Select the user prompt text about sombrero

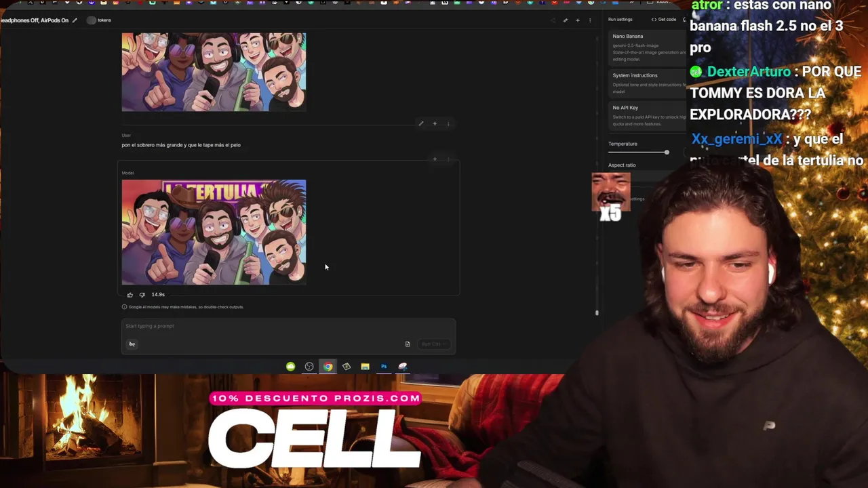tap(181, 145)
